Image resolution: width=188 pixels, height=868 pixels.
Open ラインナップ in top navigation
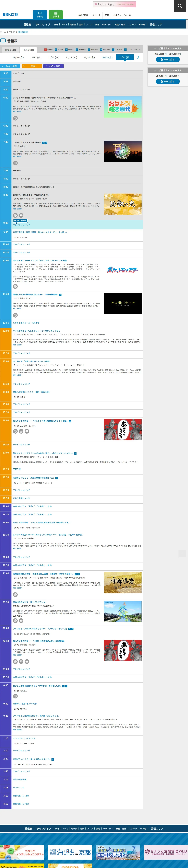(43, 25)
